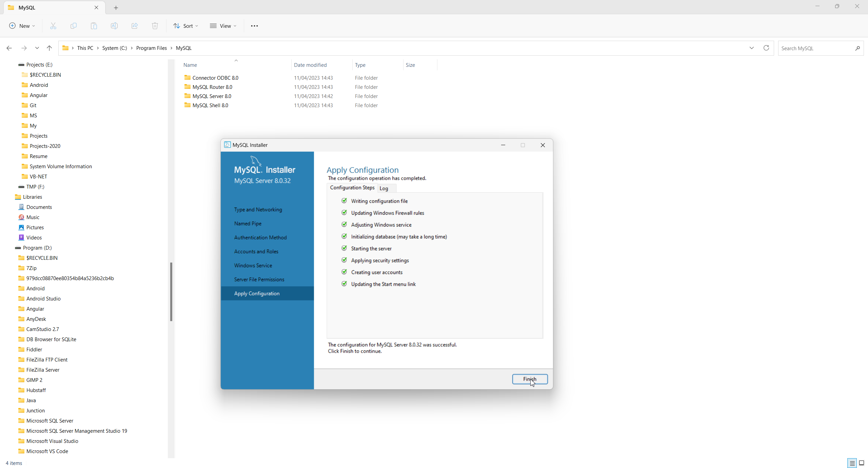Click Finish in MySQL Installer
This screenshot has height=468, width=868.
click(530, 379)
